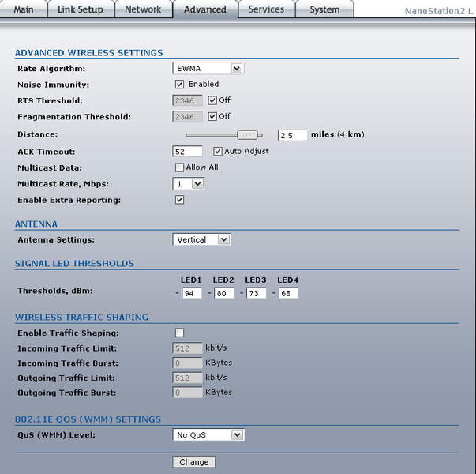The height and width of the screenshot is (474, 476).
Task: Open the Main tab
Action: (23, 9)
